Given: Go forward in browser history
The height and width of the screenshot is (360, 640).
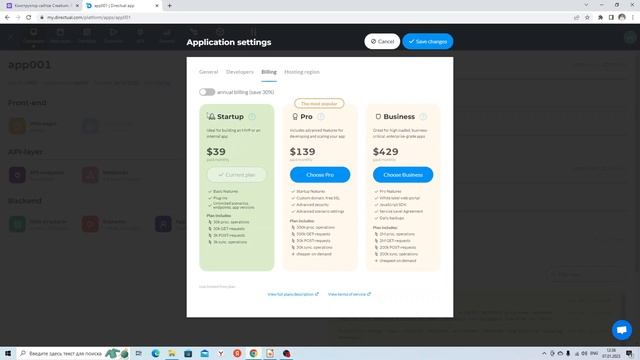Looking at the screenshot, I should coord(18,17).
